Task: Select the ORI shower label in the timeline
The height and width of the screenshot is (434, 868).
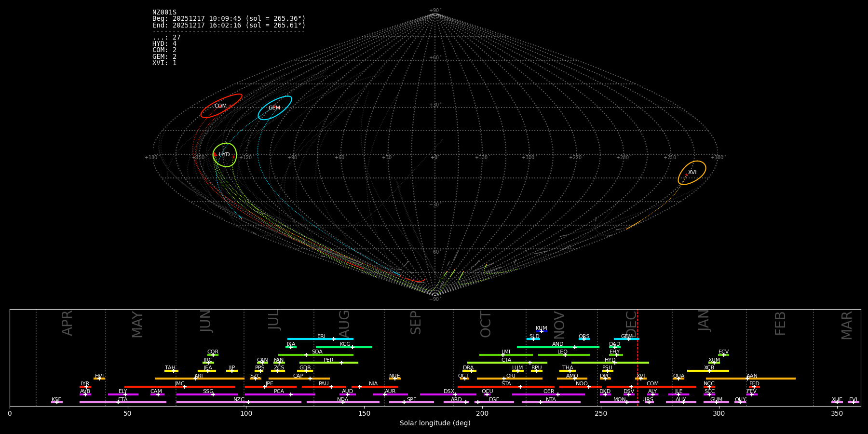Action: tap(511, 376)
